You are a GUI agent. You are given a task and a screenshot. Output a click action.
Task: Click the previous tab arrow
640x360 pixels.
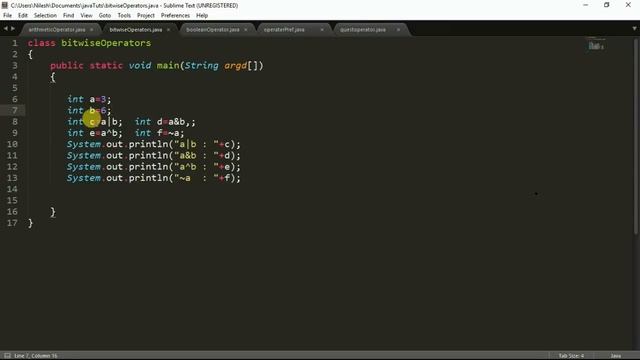click(x=5, y=29)
